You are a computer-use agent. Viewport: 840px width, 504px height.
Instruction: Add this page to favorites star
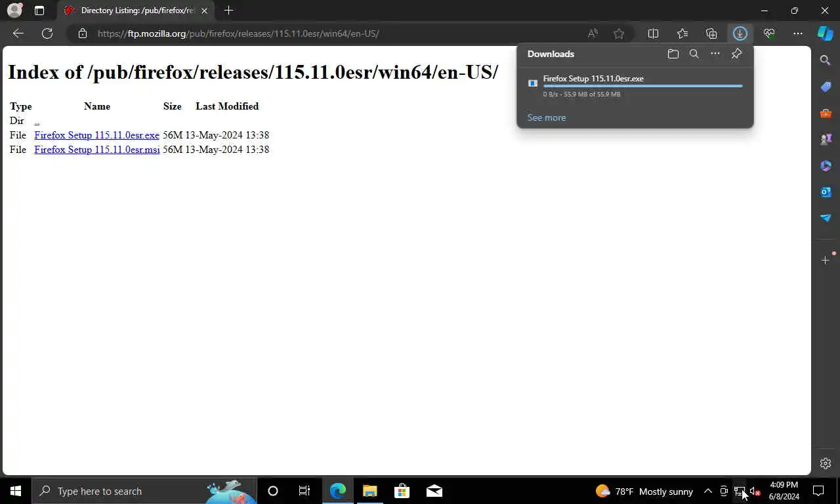point(619,33)
